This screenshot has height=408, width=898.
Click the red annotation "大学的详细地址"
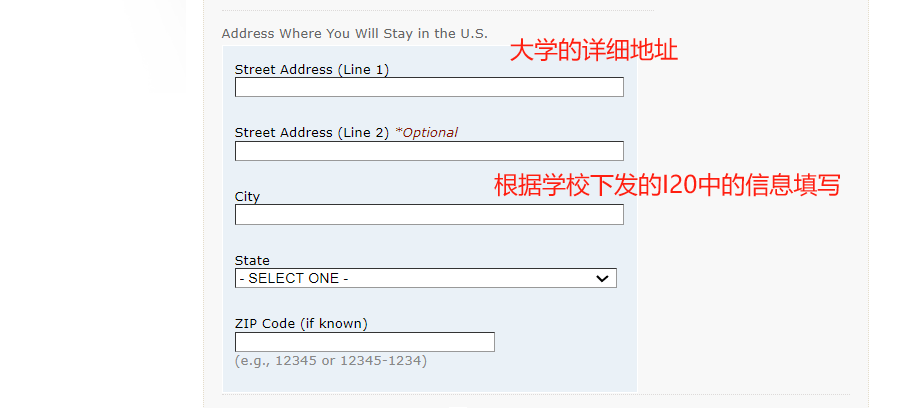tap(594, 50)
